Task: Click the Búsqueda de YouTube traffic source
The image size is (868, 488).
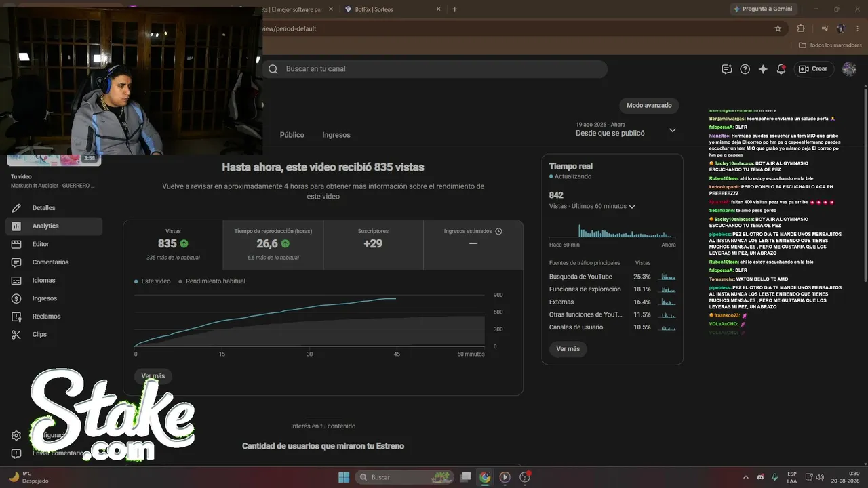Action: tap(612, 277)
